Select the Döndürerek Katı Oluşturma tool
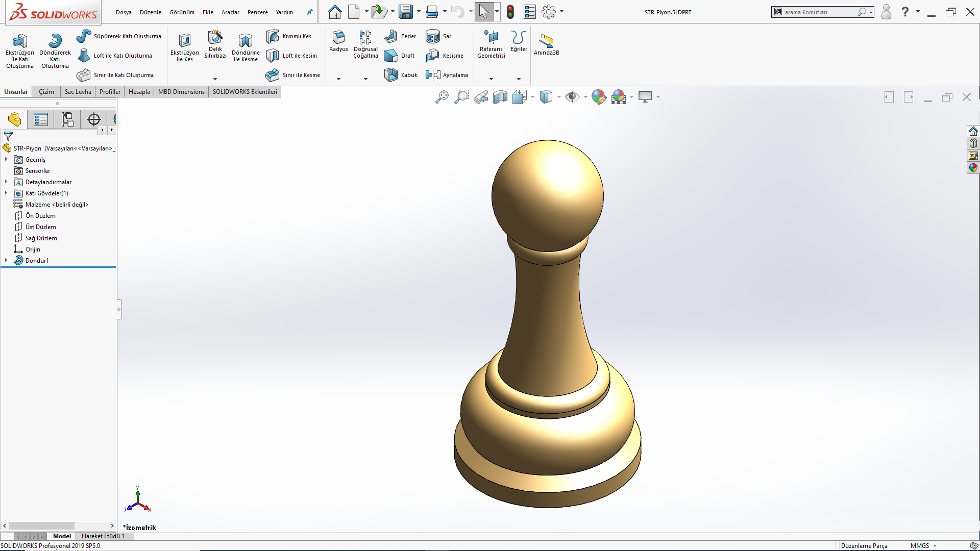This screenshot has width=980, height=551. pyautogui.click(x=55, y=41)
